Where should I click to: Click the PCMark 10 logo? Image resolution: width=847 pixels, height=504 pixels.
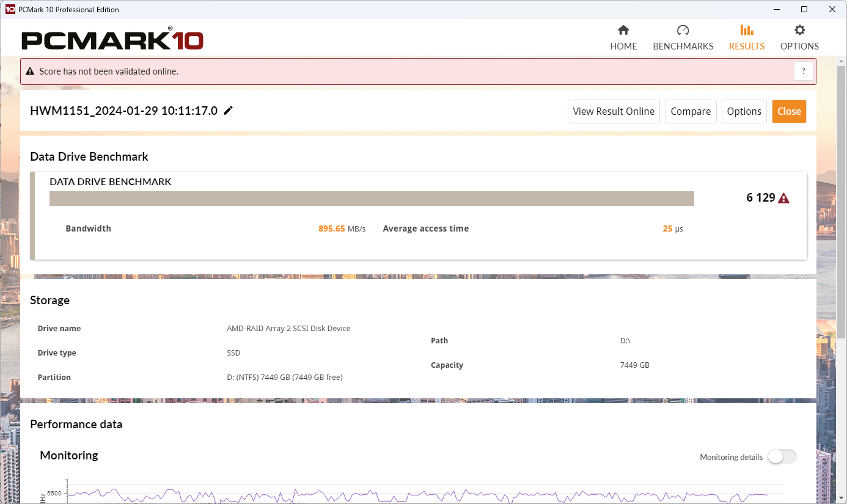tap(112, 40)
